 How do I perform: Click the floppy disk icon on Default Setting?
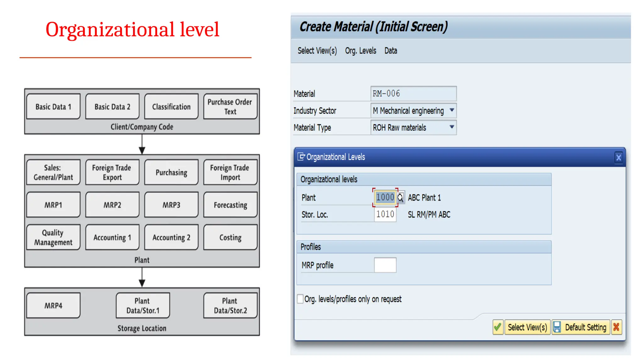[x=557, y=327]
